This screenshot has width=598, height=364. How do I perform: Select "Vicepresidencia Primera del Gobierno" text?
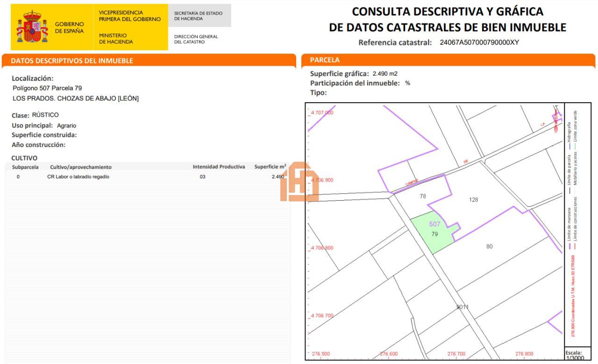pos(129,15)
